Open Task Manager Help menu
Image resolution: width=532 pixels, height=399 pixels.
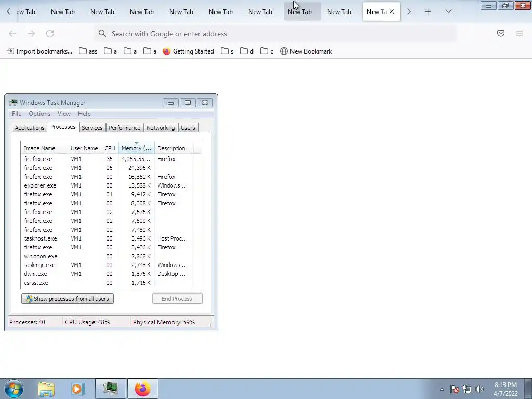pyautogui.click(x=84, y=114)
